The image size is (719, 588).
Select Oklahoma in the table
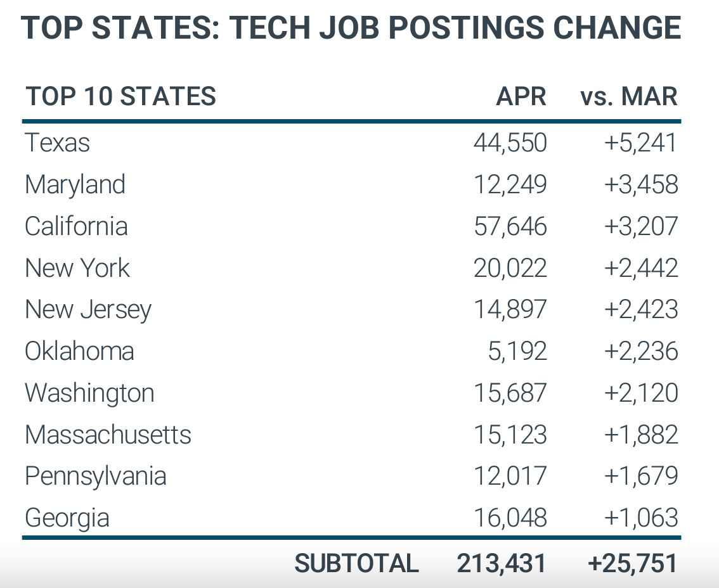point(79,352)
